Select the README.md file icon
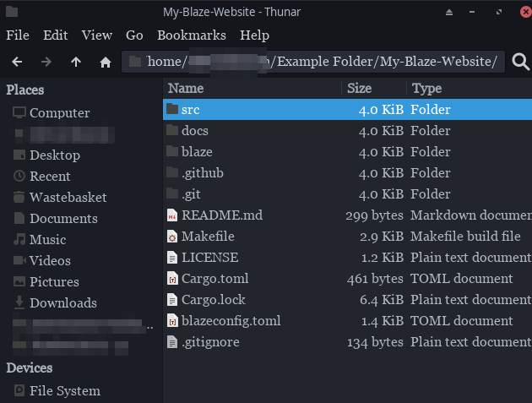This screenshot has height=403, width=532. pos(172,215)
